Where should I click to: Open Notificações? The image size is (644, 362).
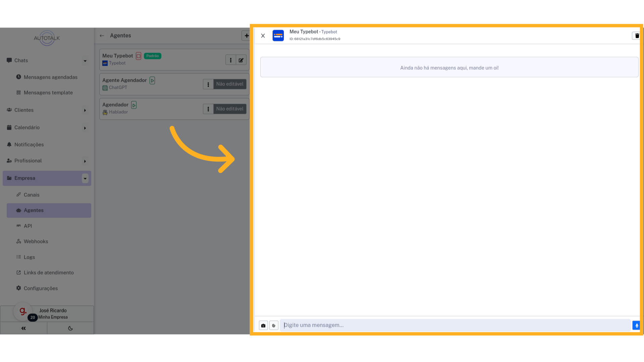[29, 144]
